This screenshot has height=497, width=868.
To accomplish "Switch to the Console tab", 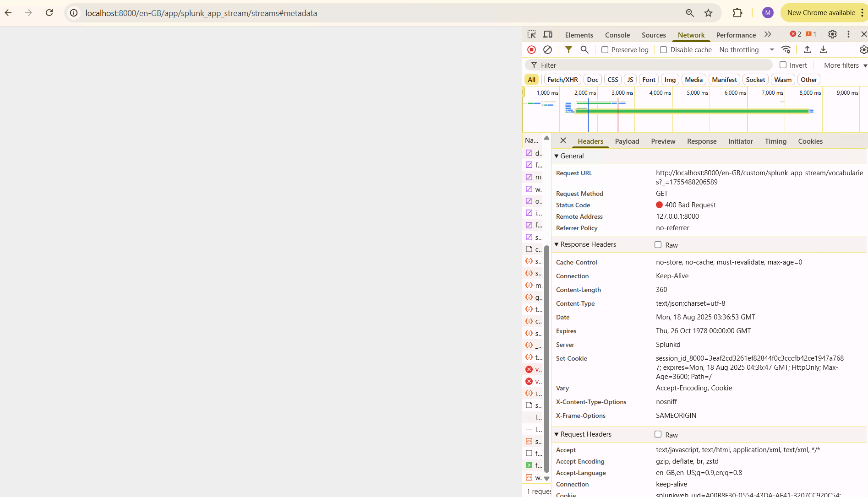I will point(617,35).
